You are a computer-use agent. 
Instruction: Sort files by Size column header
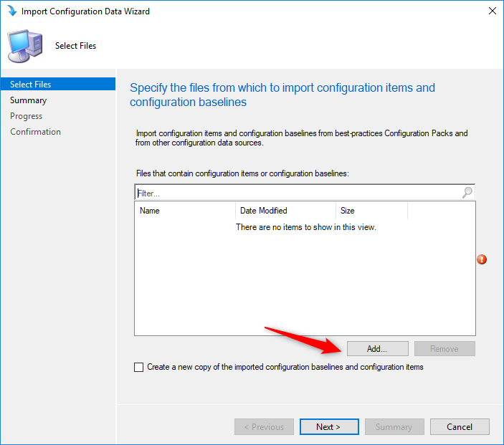(x=371, y=211)
